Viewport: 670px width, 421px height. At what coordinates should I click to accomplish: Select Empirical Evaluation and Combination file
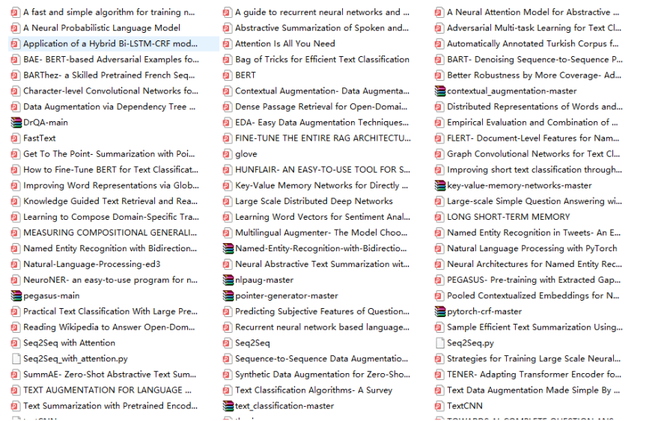click(x=532, y=123)
